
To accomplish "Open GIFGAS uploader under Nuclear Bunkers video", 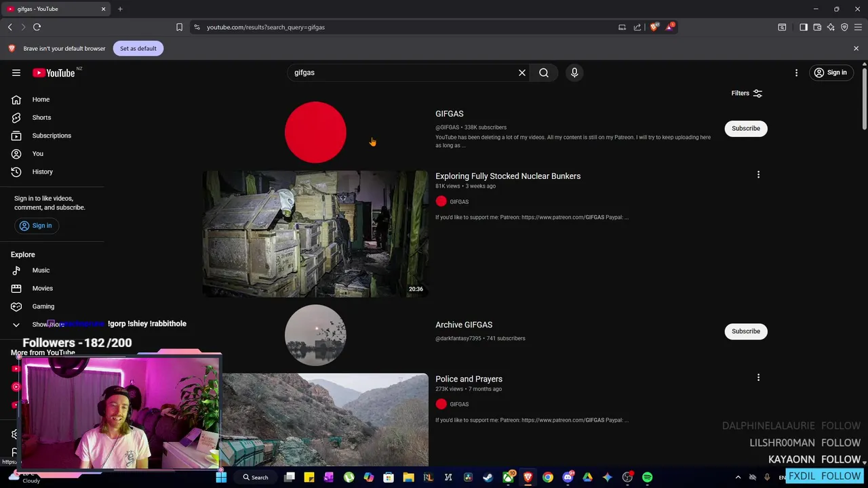I will [x=459, y=201].
